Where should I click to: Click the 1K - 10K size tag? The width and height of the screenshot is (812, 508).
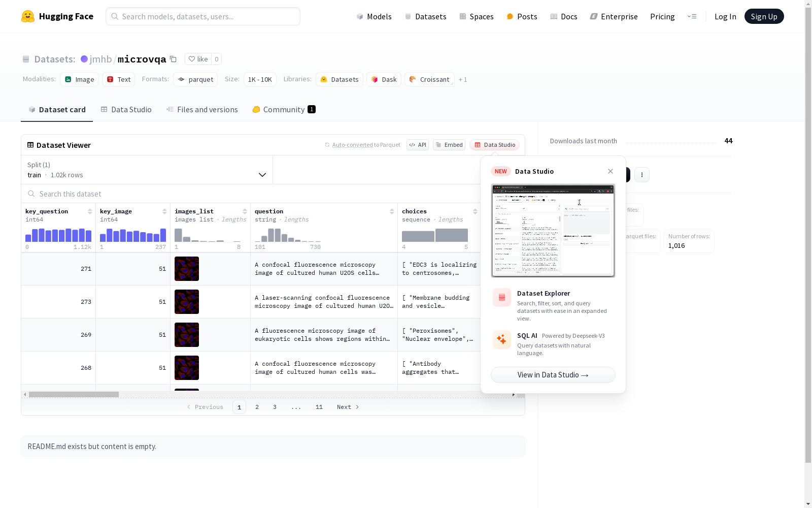tap(260, 79)
